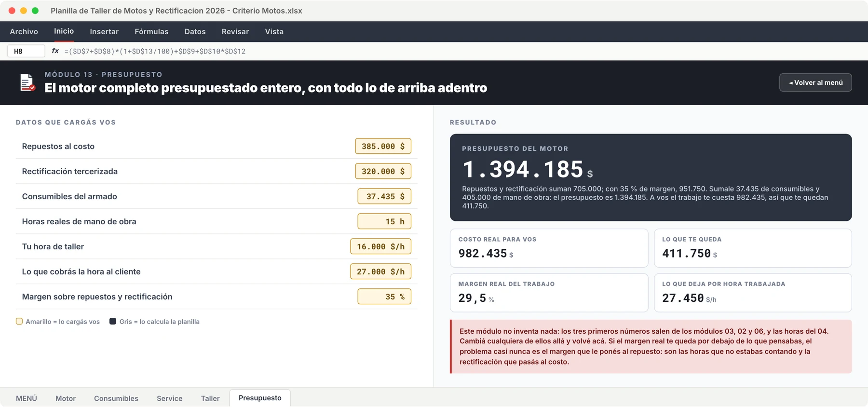Viewport: 868px width, 407px height.
Task: Click the window title Planilla de Taller de Motos
Action: click(176, 11)
